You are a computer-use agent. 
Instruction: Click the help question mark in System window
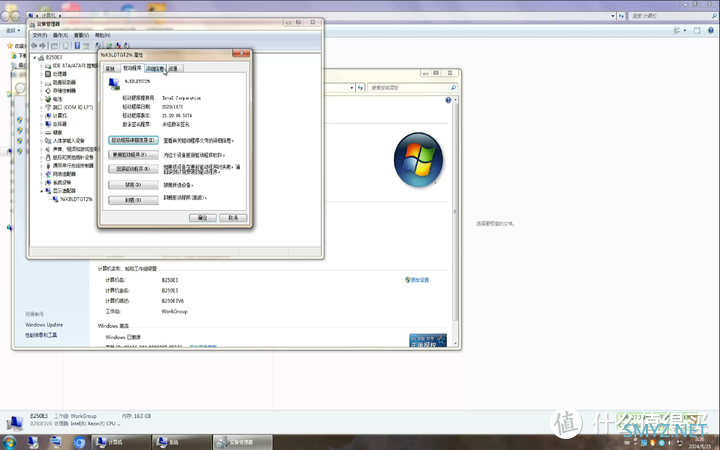point(448,100)
